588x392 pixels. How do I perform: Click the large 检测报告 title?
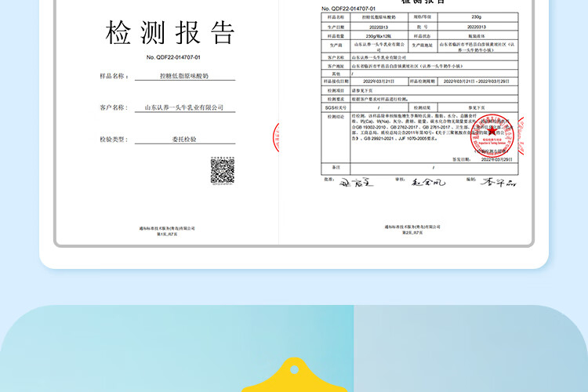click(x=170, y=33)
